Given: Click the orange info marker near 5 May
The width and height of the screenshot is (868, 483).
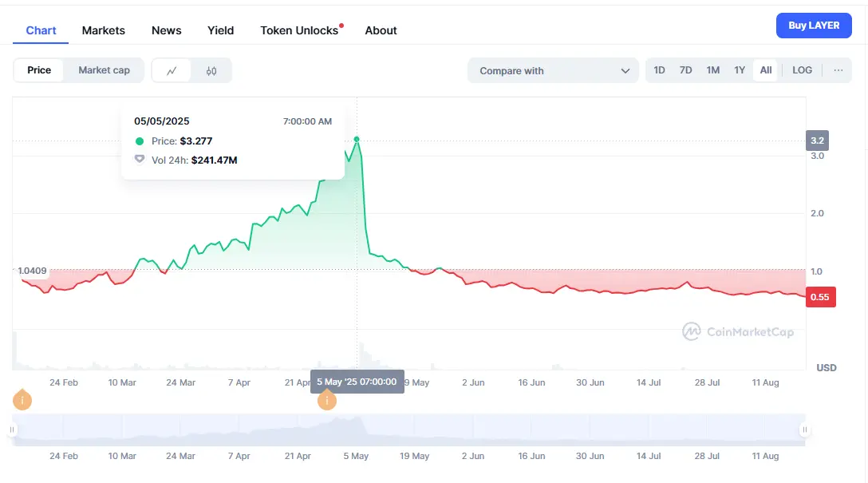Looking at the screenshot, I should pos(327,400).
